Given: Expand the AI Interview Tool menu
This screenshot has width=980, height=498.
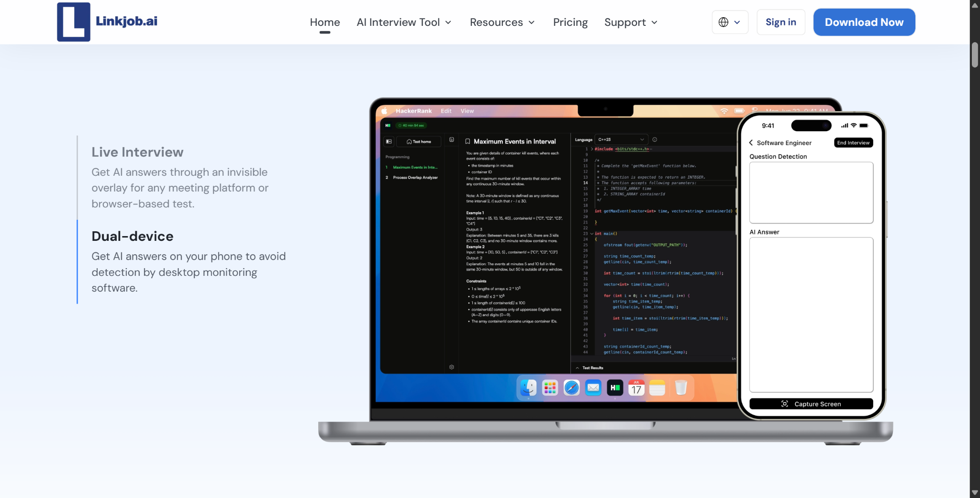Looking at the screenshot, I should [404, 23].
